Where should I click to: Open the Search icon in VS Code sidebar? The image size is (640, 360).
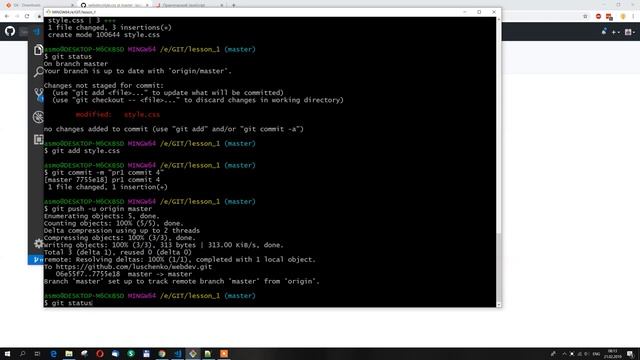coord(38,72)
